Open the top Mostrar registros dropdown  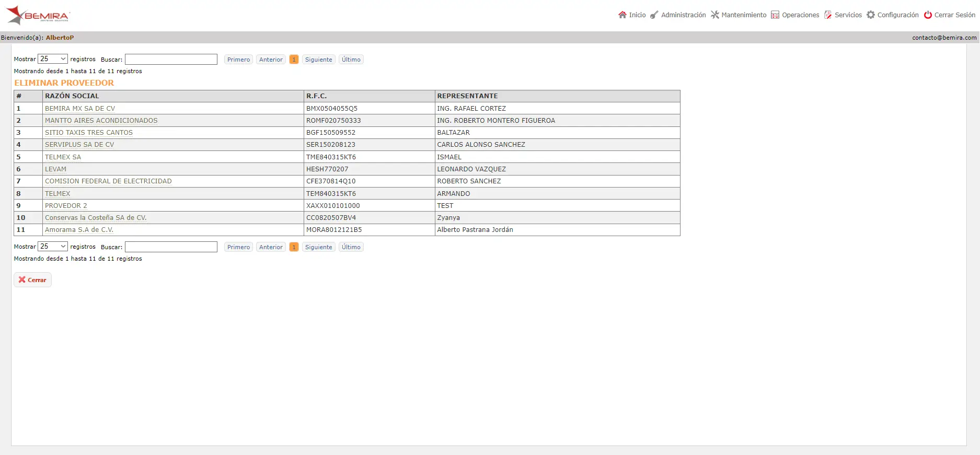click(x=53, y=59)
